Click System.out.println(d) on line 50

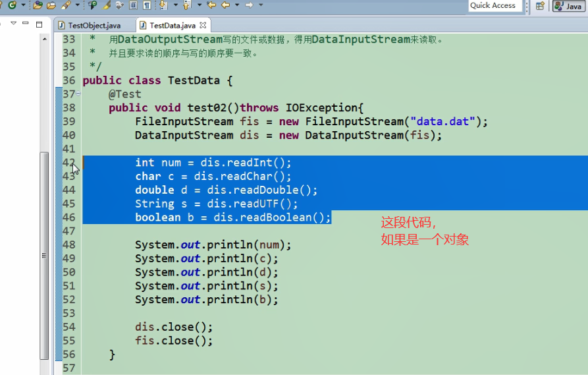coord(203,272)
